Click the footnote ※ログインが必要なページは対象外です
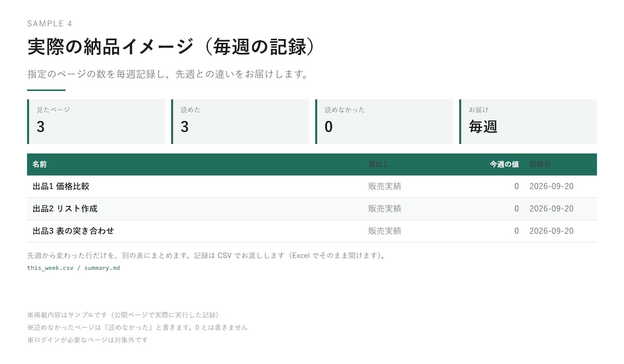 click(x=87, y=339)
